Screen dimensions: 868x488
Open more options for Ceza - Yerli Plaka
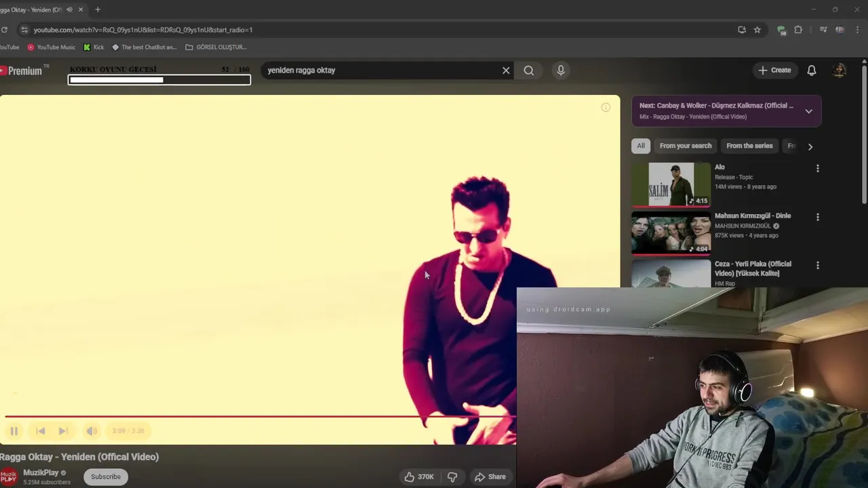click(817, 265)
